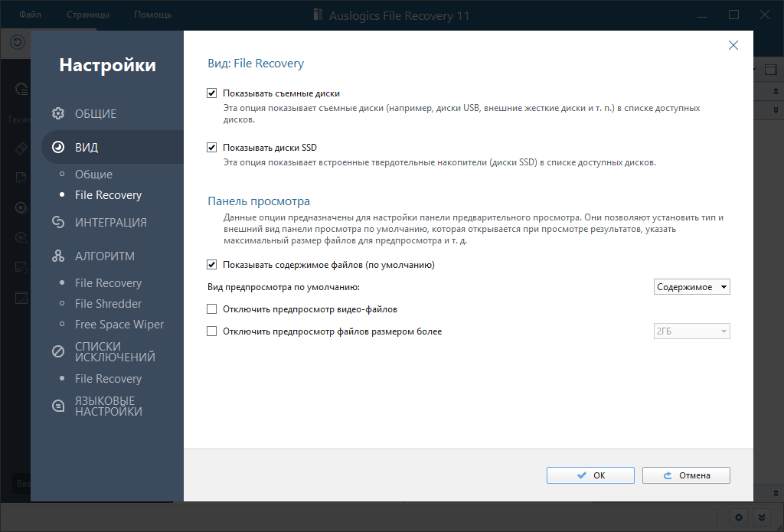The image size is (784, 532).
Task: Toggle Показывать диски SSD checkbox
Action: 211,148
